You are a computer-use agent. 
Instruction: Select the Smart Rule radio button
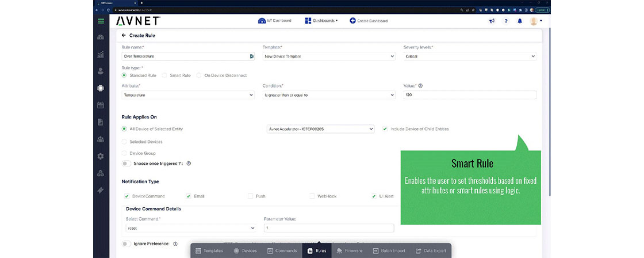pyautogui.click(x=164, y=75)
